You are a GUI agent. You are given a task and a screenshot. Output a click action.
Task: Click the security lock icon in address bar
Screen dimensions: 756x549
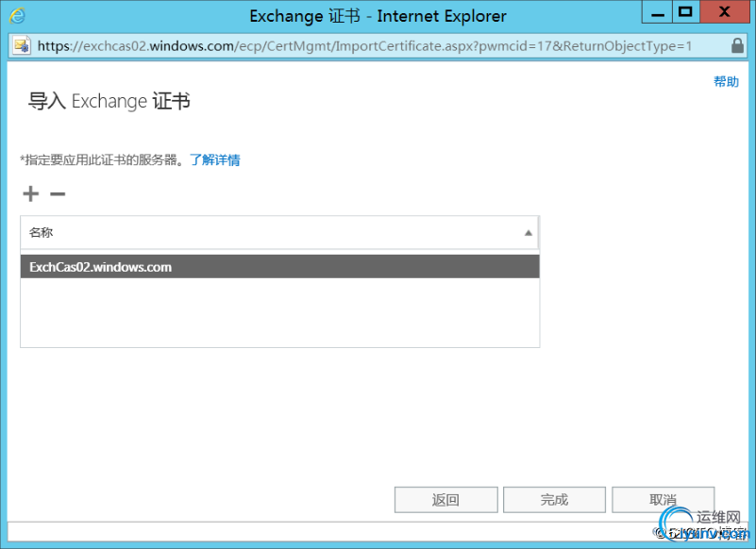point(737,46)
